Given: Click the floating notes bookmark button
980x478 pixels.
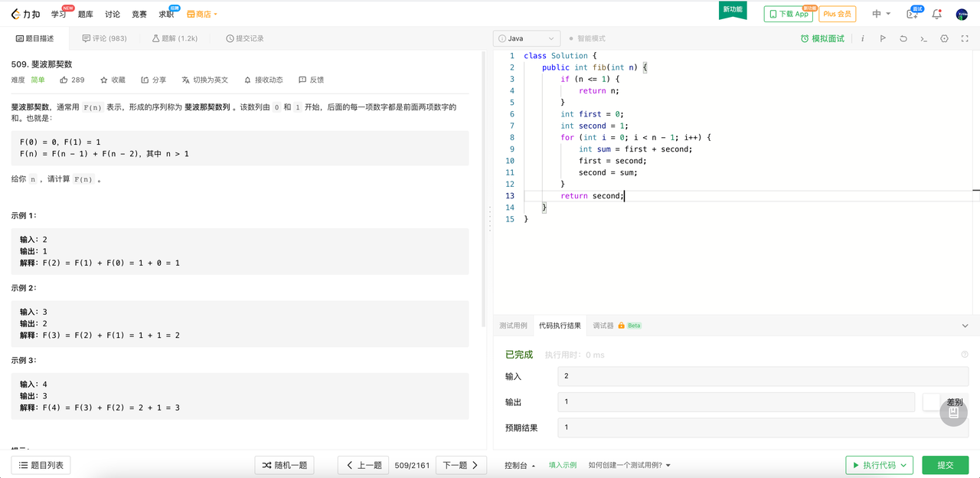Looking at the screenshot, I should (953, 413).
